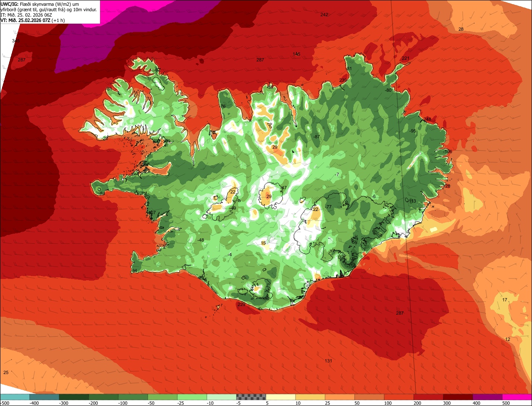The image size is (532, 406).
Task: Select the darkest green -300 to -200 swatch
Action: (74, 396)
